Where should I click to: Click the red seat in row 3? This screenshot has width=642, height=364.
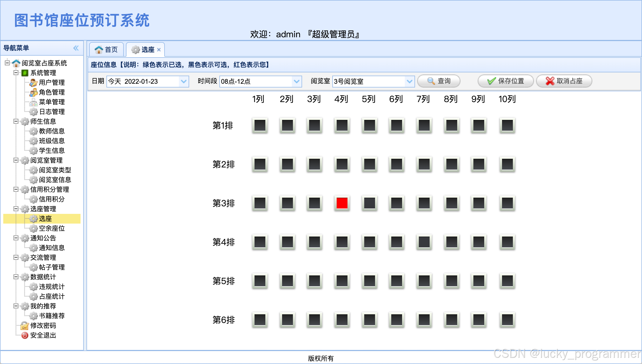342,203
